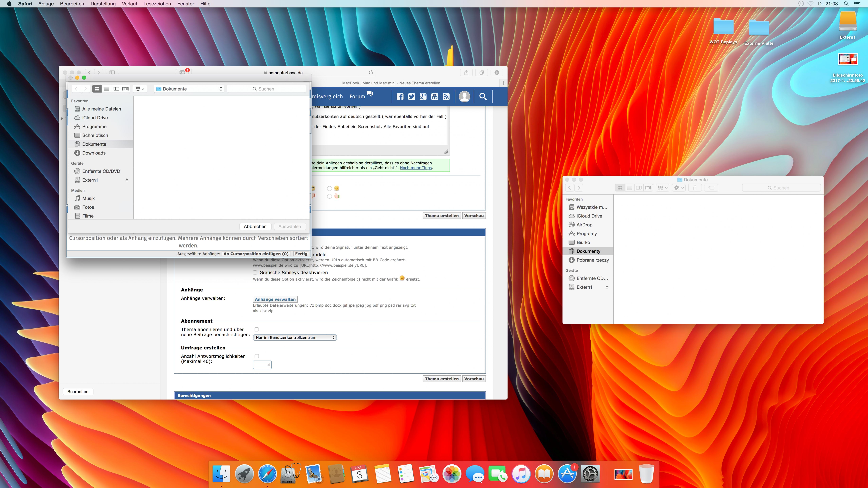Open Spotlight search in the menu bar
Screen dimensions: 868x488
tap(846, 4)
